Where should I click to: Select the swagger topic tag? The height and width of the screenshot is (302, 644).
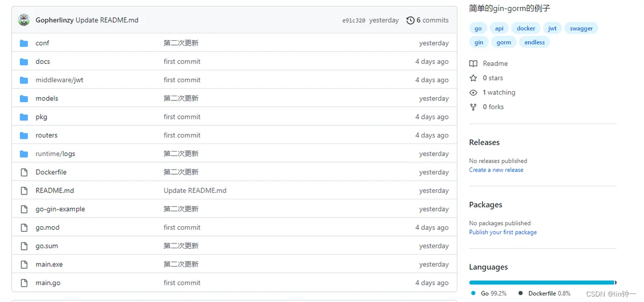581,28
